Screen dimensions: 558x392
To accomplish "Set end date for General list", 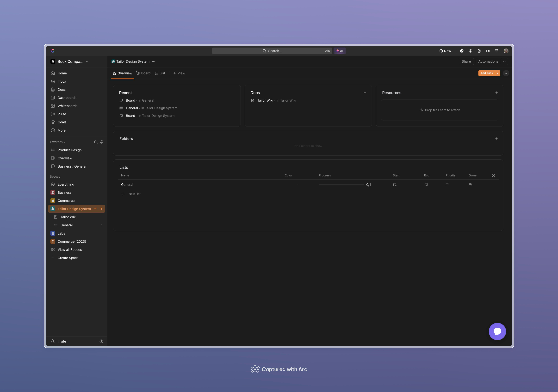I will click(x=426, y=184).
